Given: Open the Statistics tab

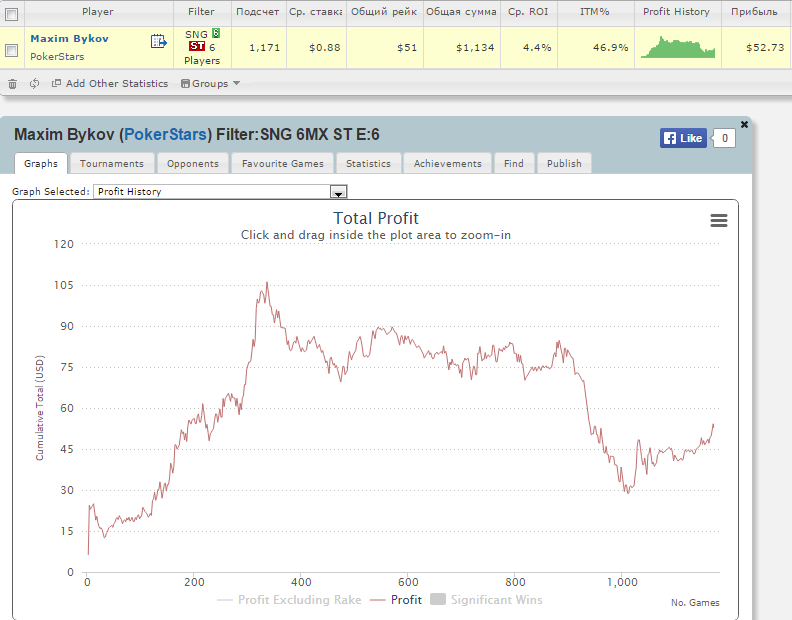Looking at the screenshot, I should pyautogui.click(x=368, y=163).
